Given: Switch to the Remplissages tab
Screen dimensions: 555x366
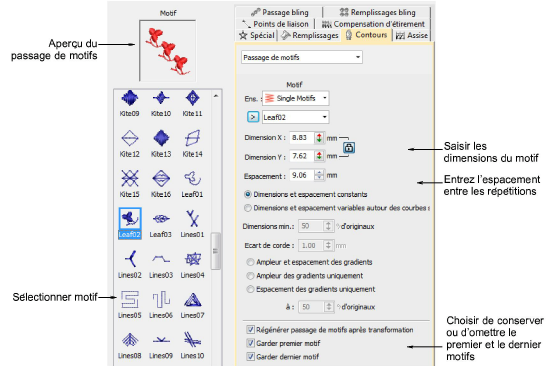Looking at the screenshot, I should pos(310,35).
